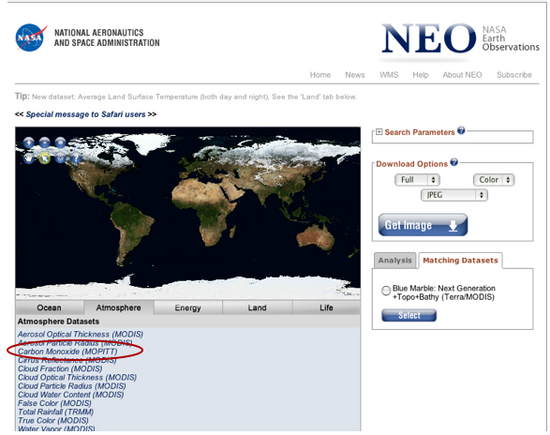
Task: Open the map help question-mark button
Action: pyautogui.click(x=76, y=159)
